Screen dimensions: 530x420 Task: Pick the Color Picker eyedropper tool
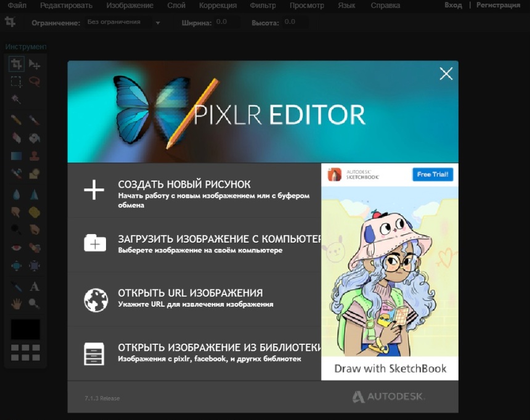16,286
